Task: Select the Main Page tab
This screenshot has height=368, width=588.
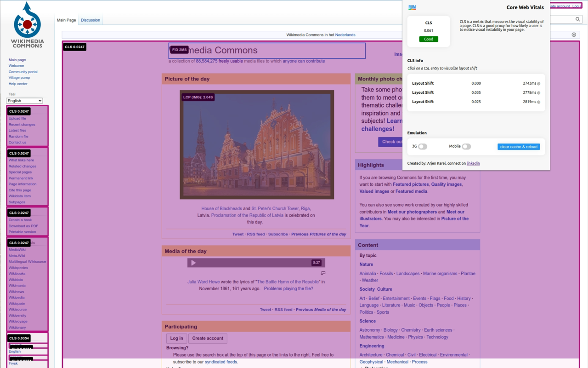Action: [66, 20]
